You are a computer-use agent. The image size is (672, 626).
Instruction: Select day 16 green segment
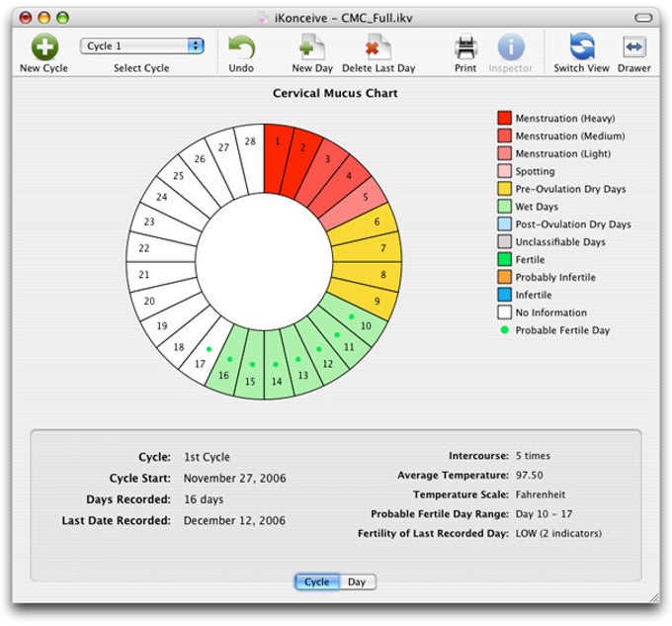pyautogui.click(x=229, y=359)
